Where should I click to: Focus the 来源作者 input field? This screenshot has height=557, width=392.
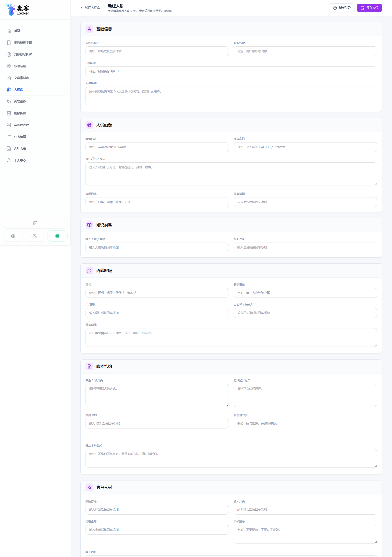[305, 51]
